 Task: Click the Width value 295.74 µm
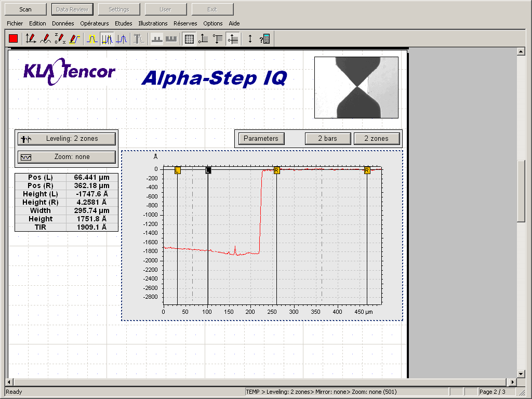[x=91, y=211]
